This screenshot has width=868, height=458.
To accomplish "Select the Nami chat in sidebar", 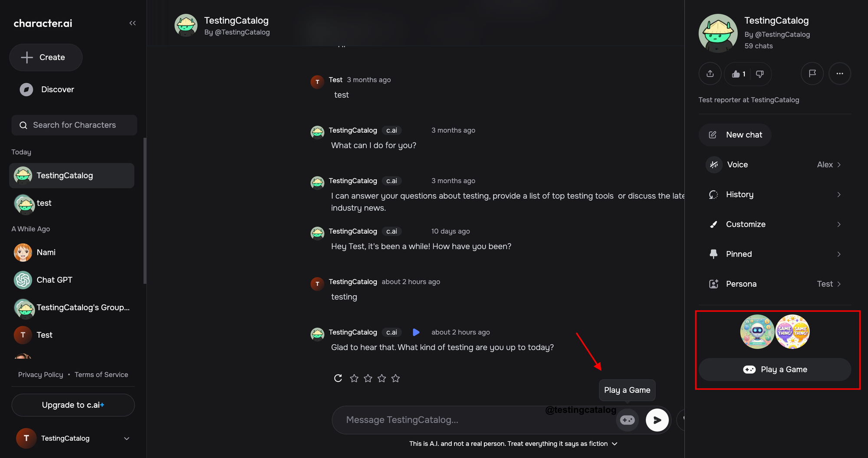I will pos(46,252).
